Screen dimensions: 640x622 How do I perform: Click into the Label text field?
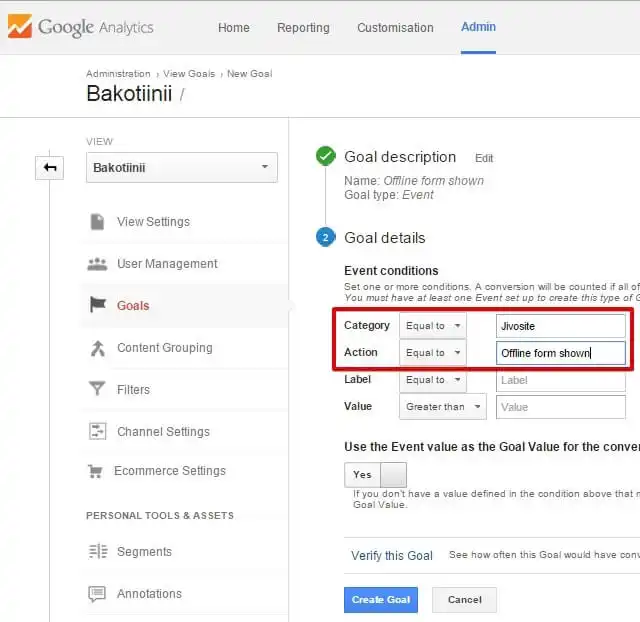(560, 380)
